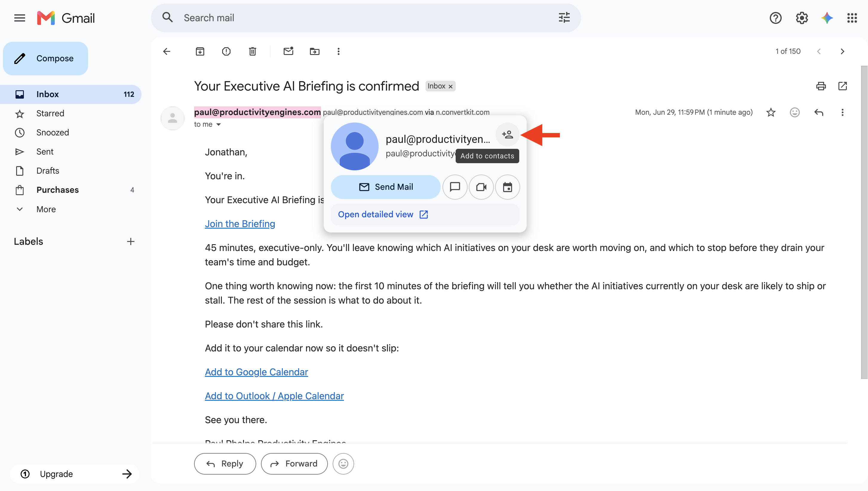Open the Snoozed folder
Viewport: 868px width, 491px height.
70,132
